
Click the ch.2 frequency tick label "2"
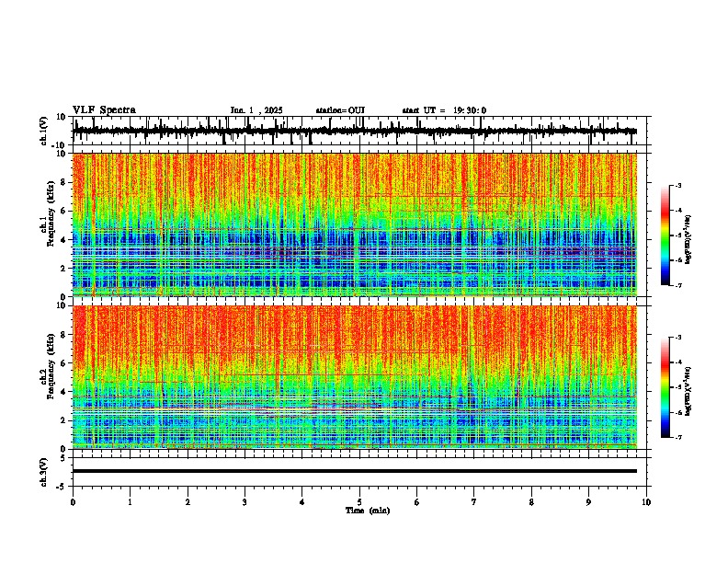coord(63,420)
